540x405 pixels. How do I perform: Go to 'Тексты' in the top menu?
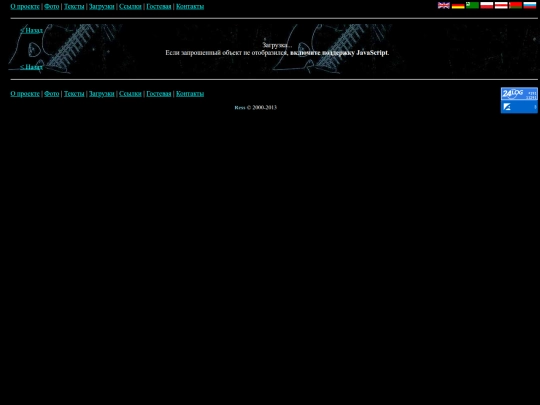pos(74,7)
